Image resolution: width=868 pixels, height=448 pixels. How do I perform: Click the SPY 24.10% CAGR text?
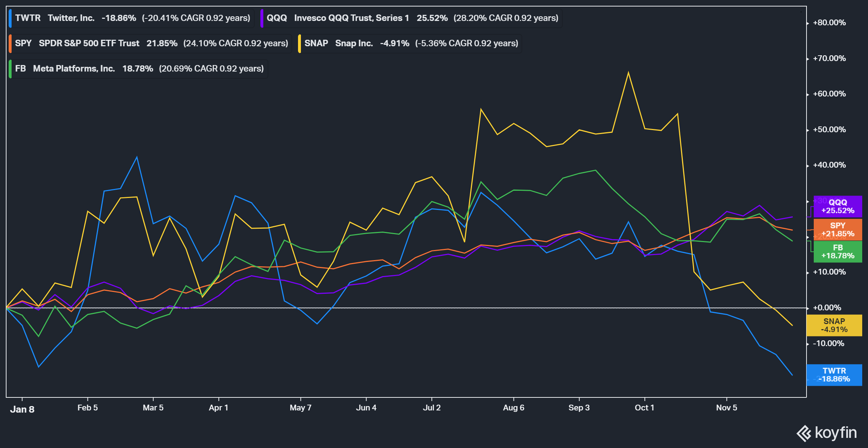[236, 43]
